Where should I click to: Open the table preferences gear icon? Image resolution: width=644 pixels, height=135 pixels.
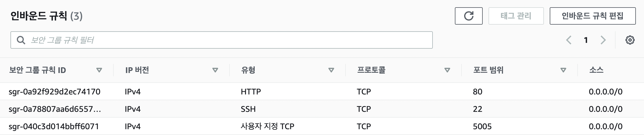pyautogui.click(x=630, y=40)
